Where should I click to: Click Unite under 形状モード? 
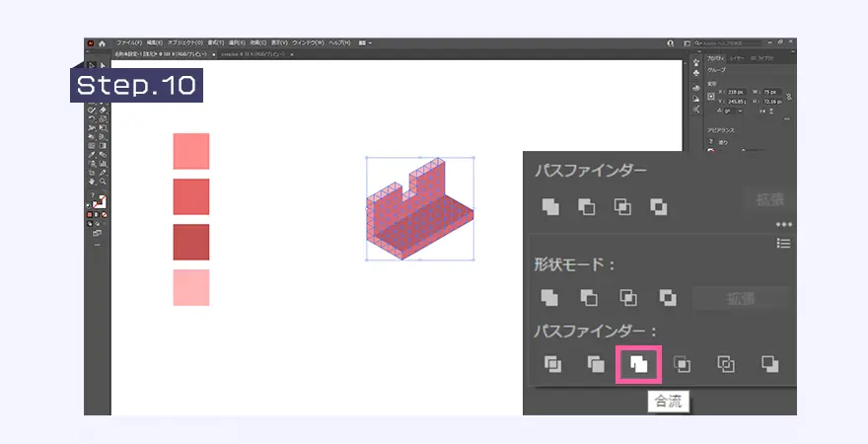pyautogui.click(x=549, y=298)
